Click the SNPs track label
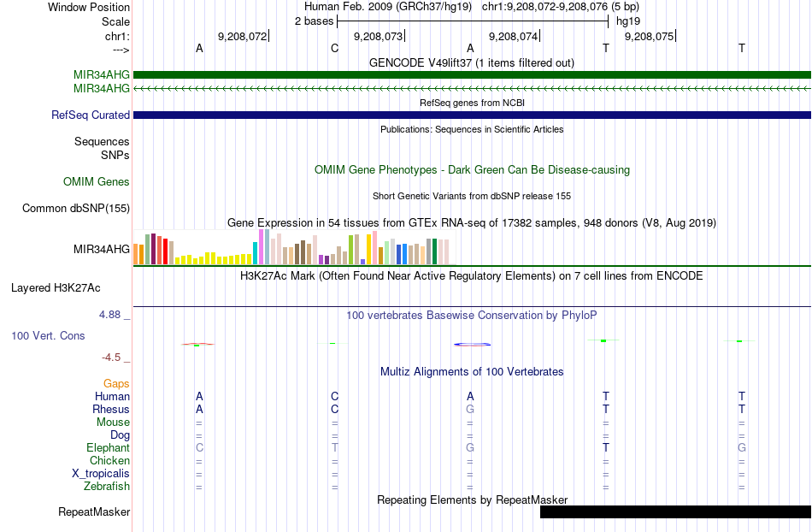This screenshot has width=812, height=532. pyautogui.click(x=115, y=155)
